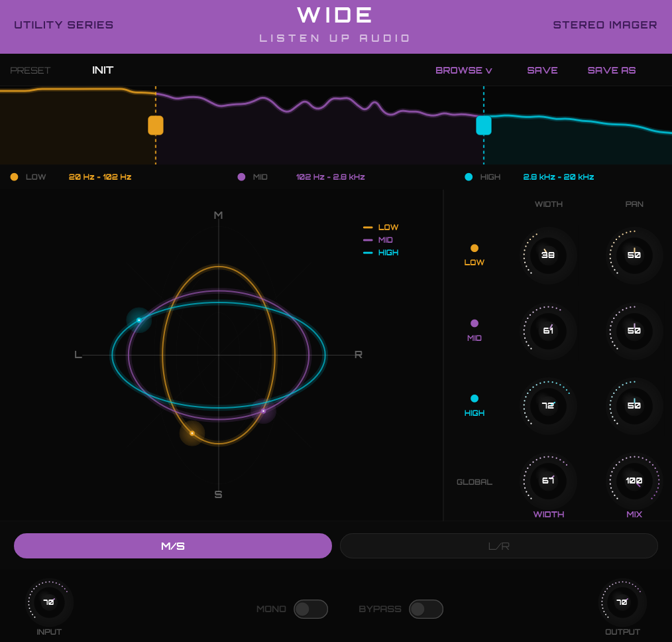
Task: Click the GLOBAL mix knob
Action: pyautogui.click(x=634, y=481)
